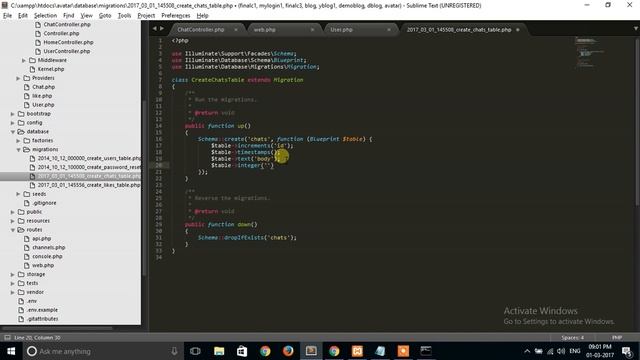
Task: Click the sidebar horizontal scrollbar
Action: (x=57, y=328)
